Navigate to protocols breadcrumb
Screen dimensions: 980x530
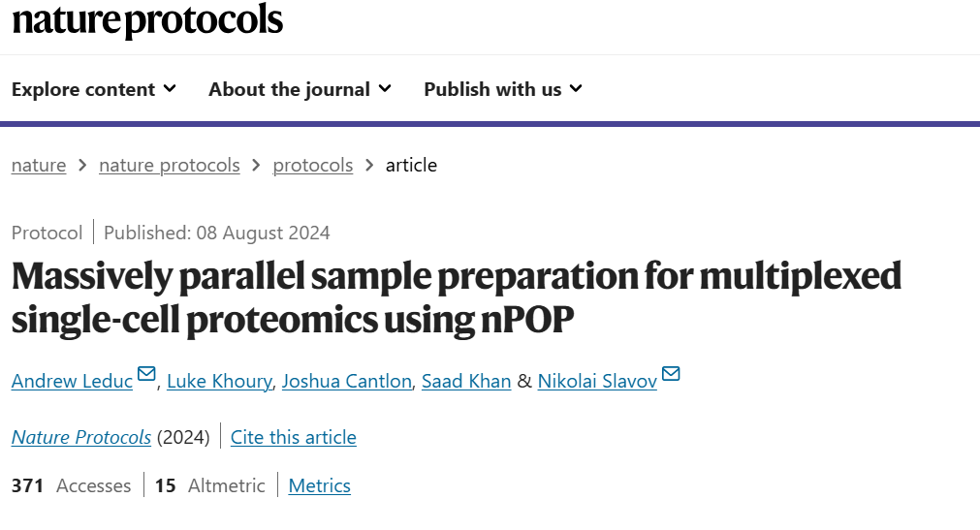(x=312, y=165)
